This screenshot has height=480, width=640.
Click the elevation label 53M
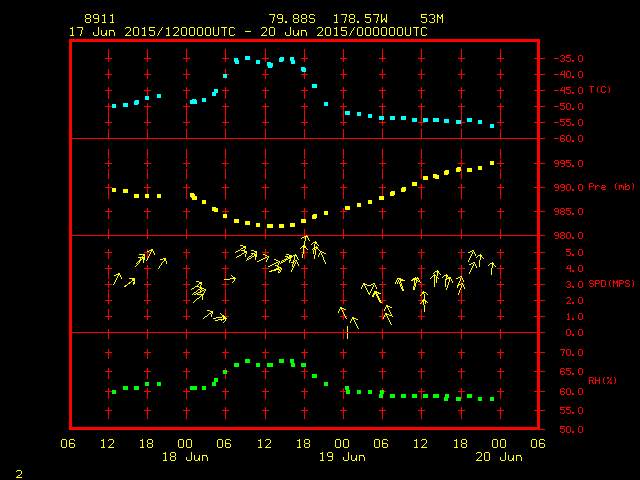[432, 19]
